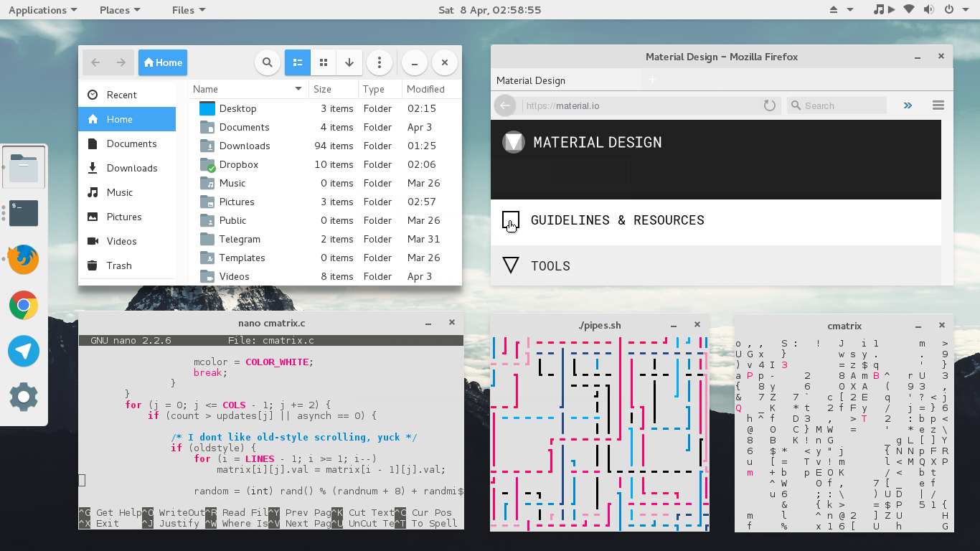Launch Chrome from the dock
The image size is (980, 551).
[x=24, y=306]
